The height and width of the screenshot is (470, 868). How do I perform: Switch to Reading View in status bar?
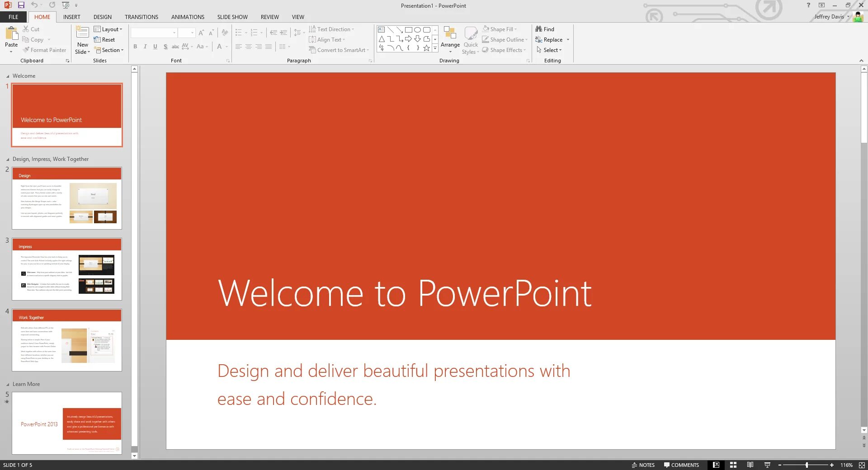(750, 465)
